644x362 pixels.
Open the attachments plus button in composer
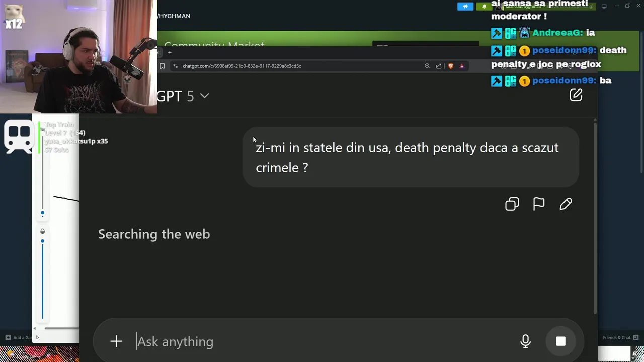pyautogui.click(x=116, y=341)
